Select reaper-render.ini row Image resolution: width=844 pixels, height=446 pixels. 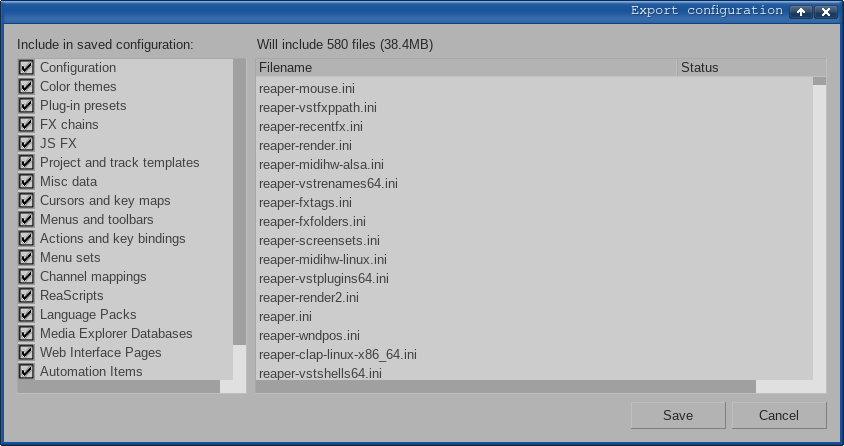point(534,145)
